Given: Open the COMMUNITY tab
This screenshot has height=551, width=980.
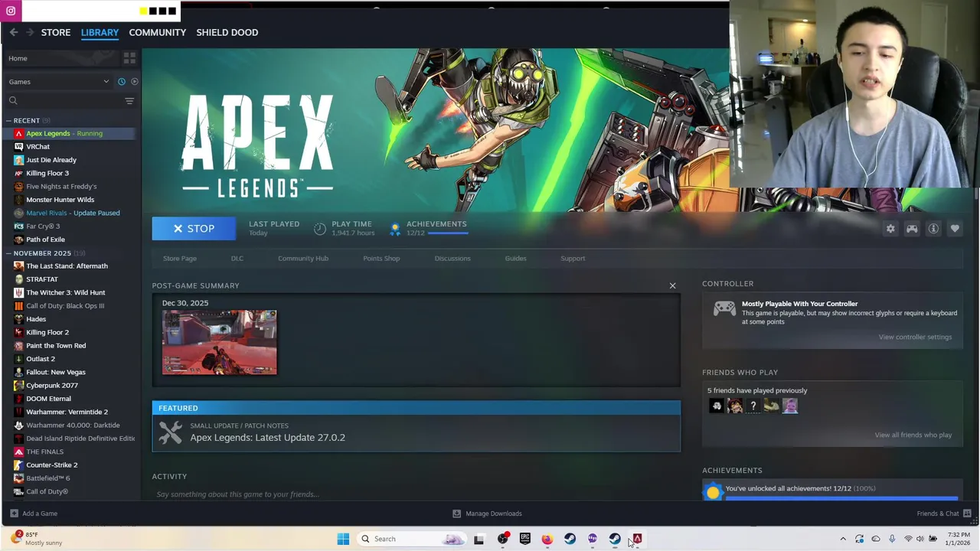Looking at the screenshot, I should [157, 32].
